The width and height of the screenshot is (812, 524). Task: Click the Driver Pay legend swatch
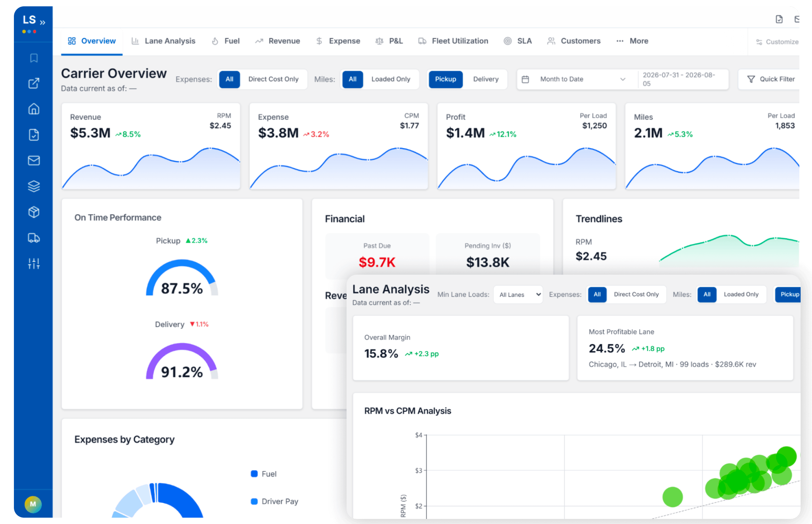[x=254, y=502]
